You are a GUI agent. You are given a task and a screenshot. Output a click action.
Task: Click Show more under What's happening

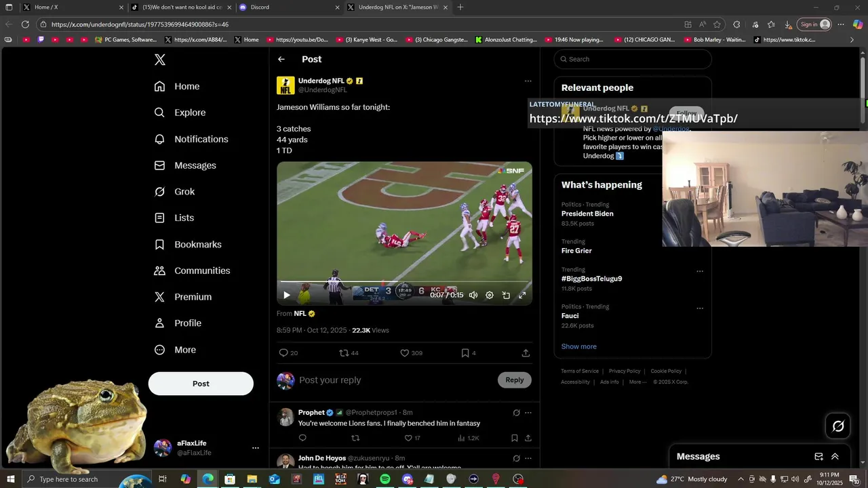click(579, 346)
